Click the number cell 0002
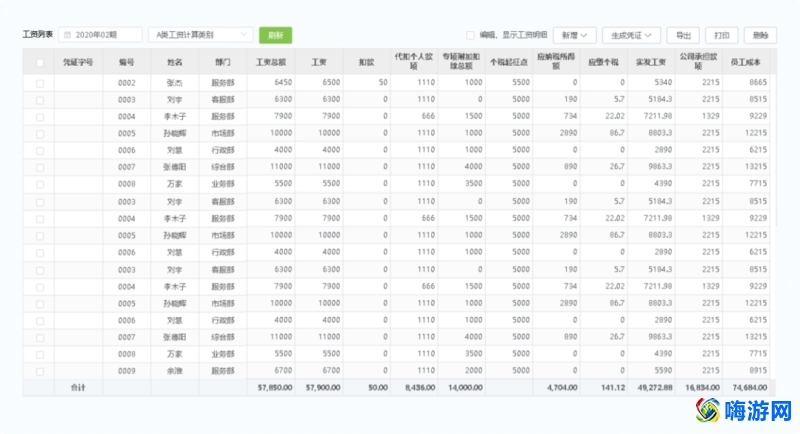800x434 pixels. coord(127,83)
